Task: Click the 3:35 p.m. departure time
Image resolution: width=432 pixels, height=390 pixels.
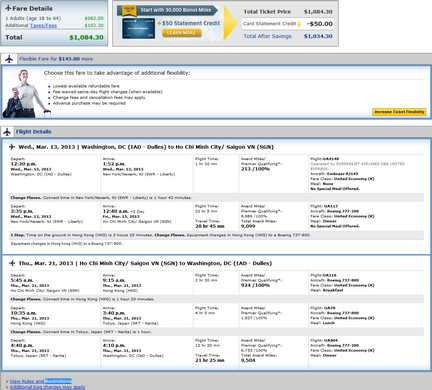Action: pyautogui.click(x=22, y=211)
